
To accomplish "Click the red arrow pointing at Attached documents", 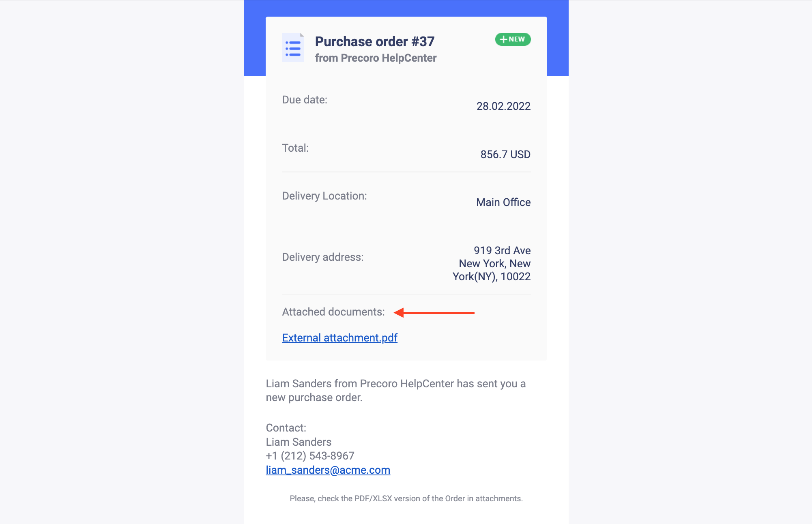I will 434,313.
